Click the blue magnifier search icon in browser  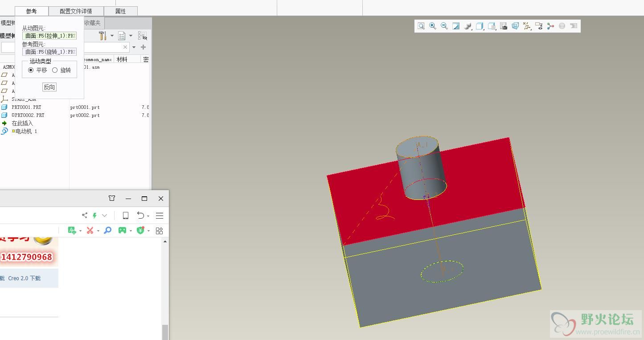pos(107,230)
